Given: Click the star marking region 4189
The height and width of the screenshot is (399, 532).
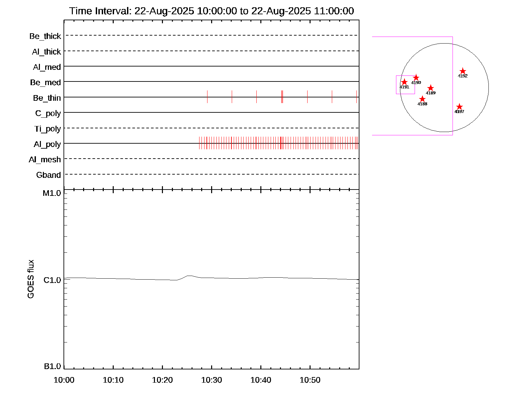Looking at the screenshot, I should [431, 88].
